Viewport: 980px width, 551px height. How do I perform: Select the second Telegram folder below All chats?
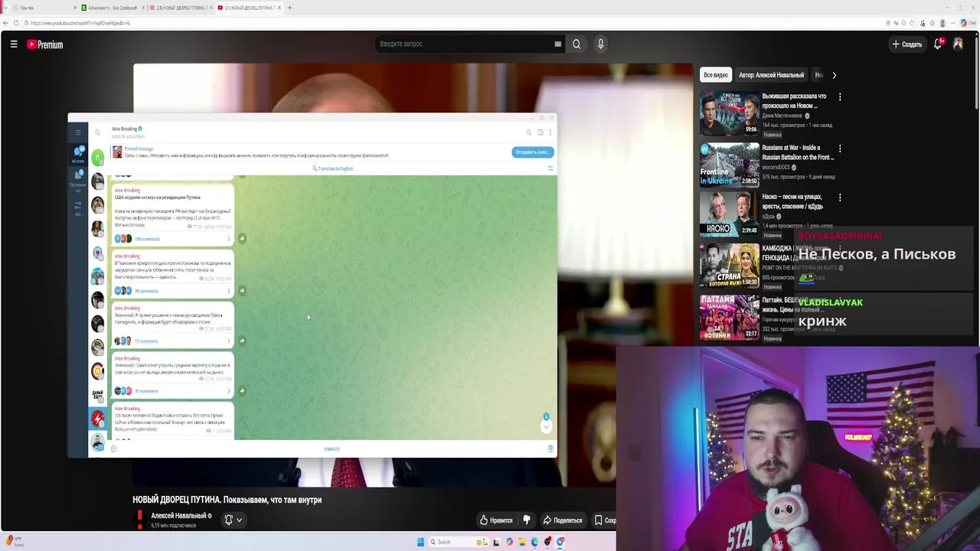(78, 181)
